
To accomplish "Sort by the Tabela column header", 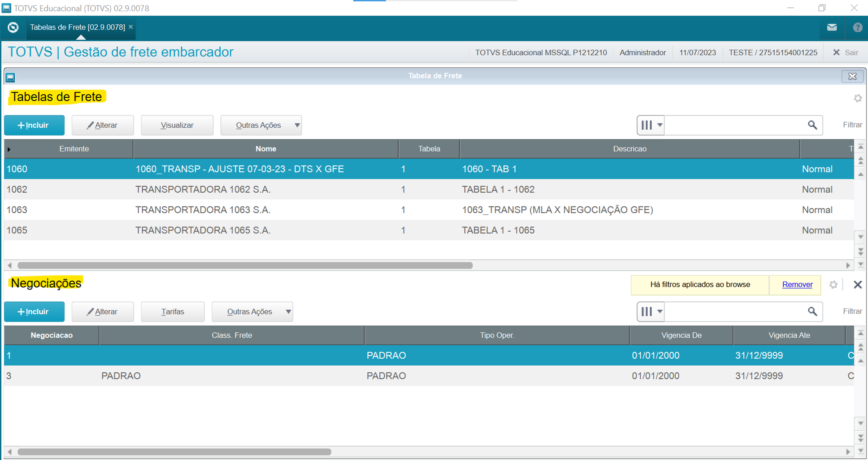I will tap(429, 149).
